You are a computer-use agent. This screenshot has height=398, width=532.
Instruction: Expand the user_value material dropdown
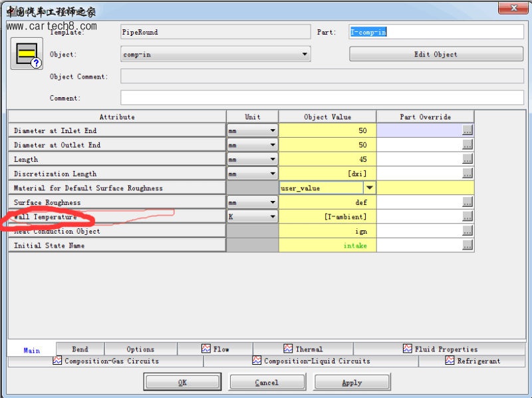(370, 188)
